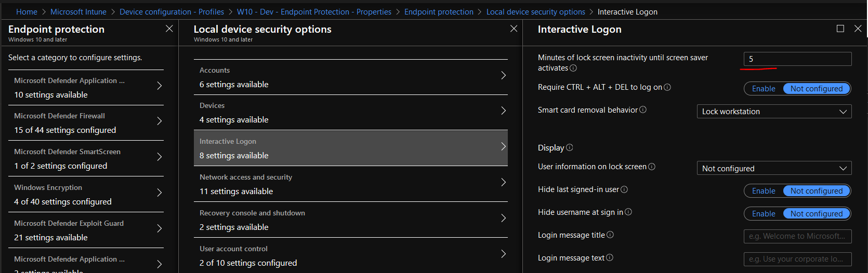Maximize the Interactive Logon blade
This screenshot has height=273, width=868.
point(840,29)
